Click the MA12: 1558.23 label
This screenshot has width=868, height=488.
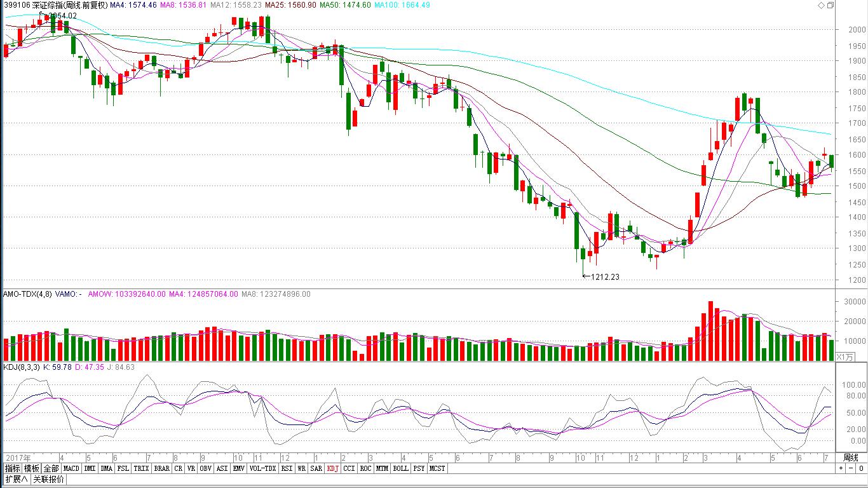[236, 5]
